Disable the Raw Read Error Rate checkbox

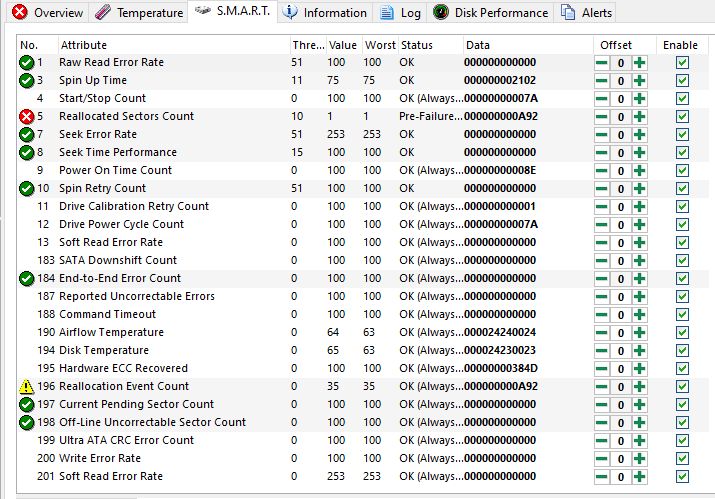[x=682, y=63]
